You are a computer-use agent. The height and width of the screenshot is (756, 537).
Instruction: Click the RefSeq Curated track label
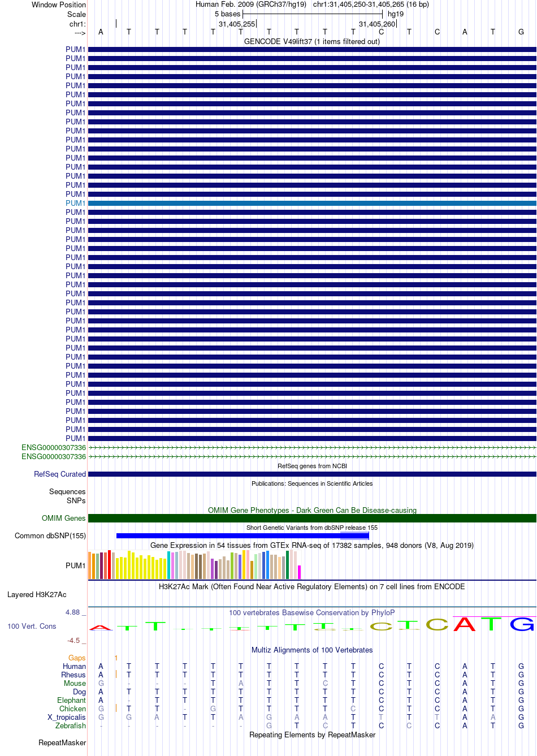(60, 474)
